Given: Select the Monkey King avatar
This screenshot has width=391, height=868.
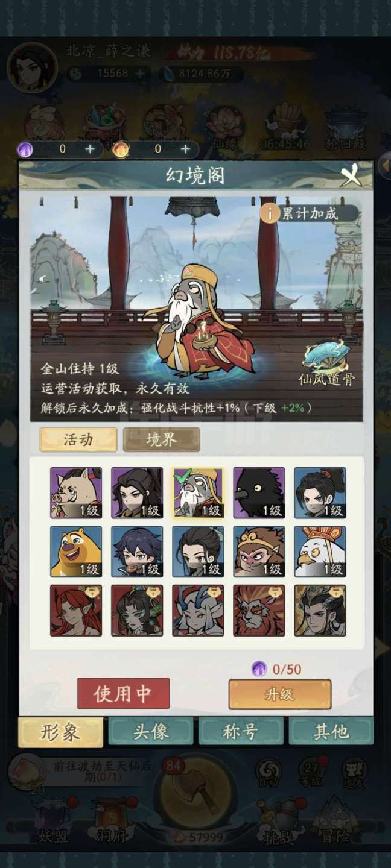Looking at the screenshot, I should [259, 552].
